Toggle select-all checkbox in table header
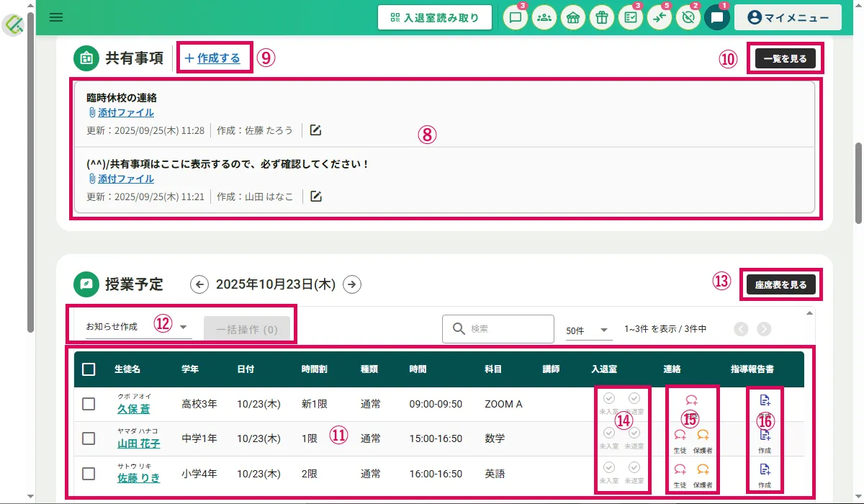The width and height of the screenshot is (864, 504). tap(89, 369)
